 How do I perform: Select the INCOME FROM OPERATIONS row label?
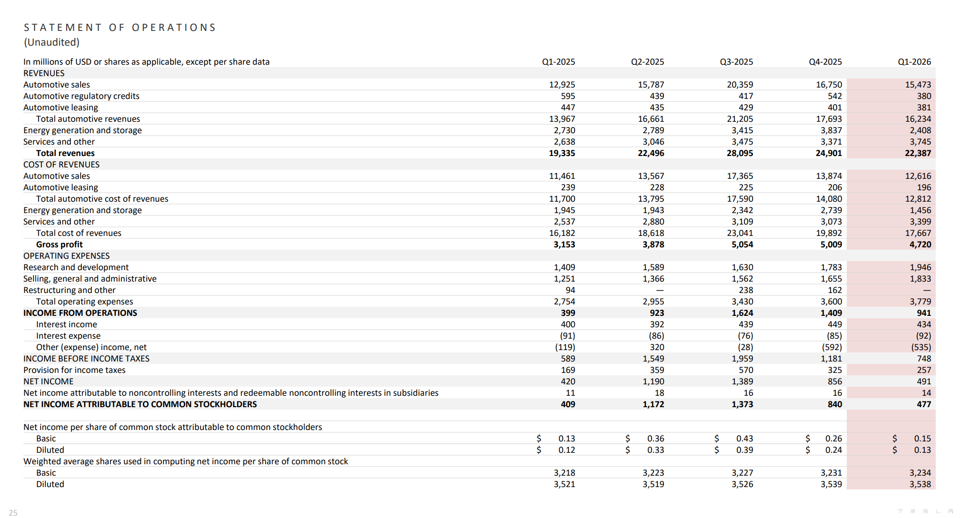(x=80, y=313)
